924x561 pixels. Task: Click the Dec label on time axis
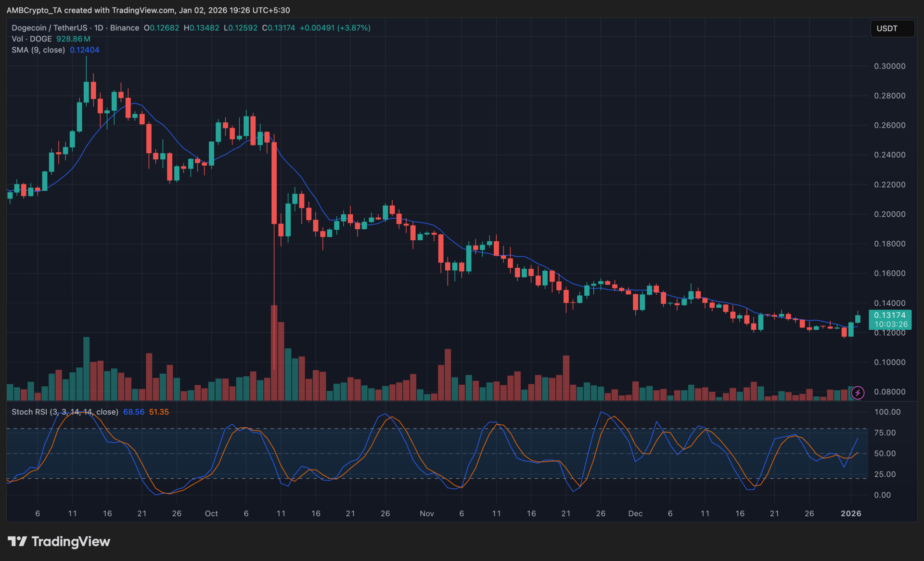click(x=635, y=513)
